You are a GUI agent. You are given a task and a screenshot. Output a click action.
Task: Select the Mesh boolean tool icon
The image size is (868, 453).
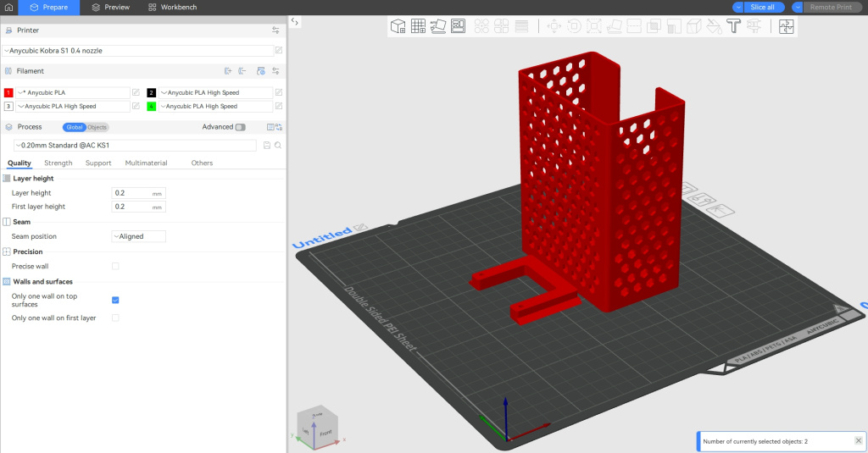654,26
